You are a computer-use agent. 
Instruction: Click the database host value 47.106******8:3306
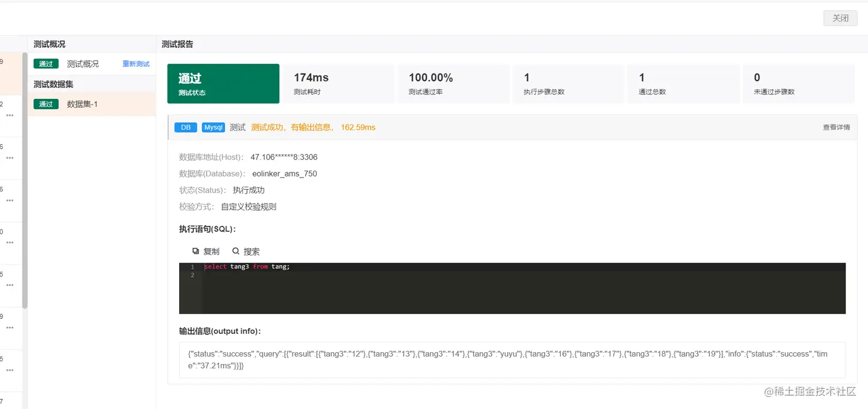click(x=284, y=157)
